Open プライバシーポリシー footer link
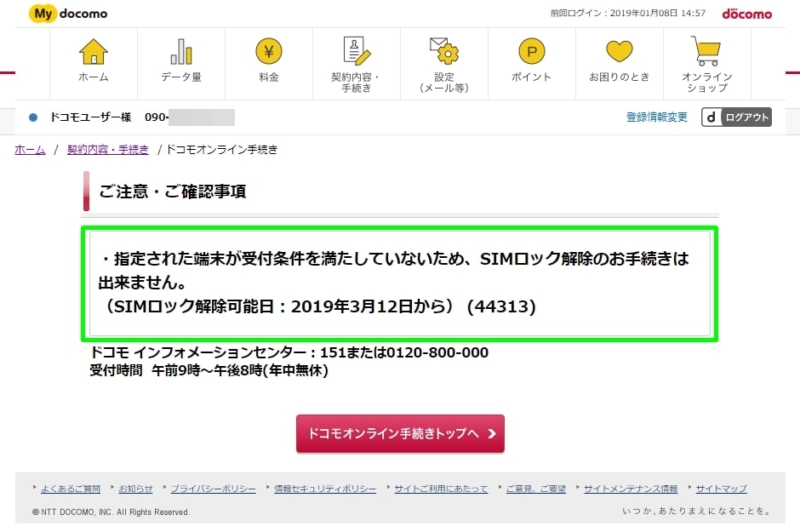800x532 pixels. tap(213, 489)
